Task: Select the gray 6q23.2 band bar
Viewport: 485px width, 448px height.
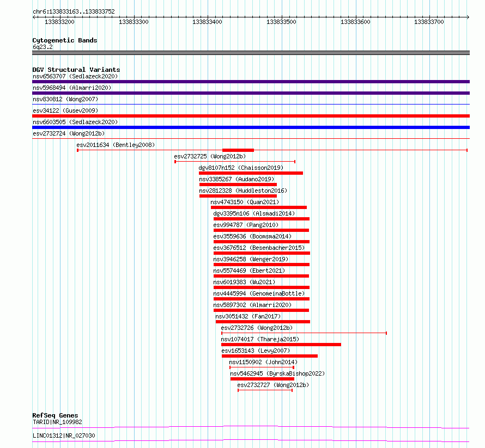Action: point(251,53)
